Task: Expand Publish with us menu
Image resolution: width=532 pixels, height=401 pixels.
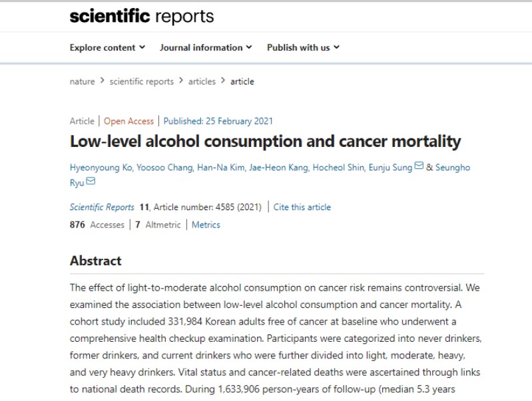Action: [x=303, y=47]
